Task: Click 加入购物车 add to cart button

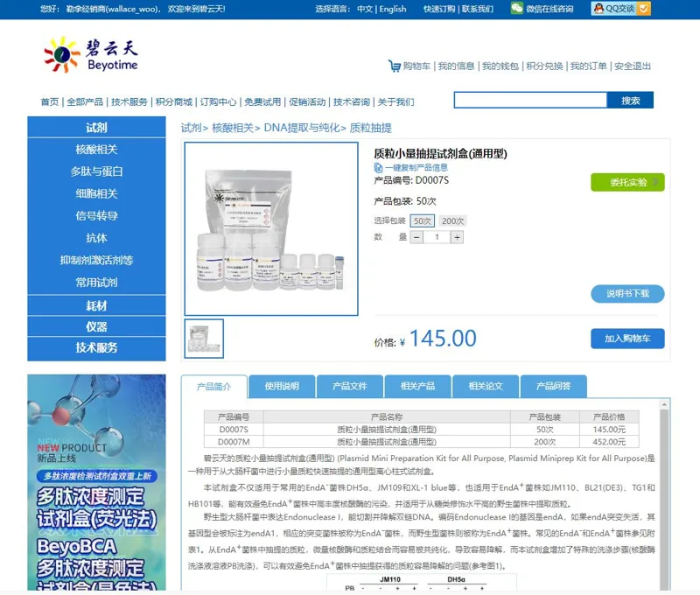Action: [627, 339]
